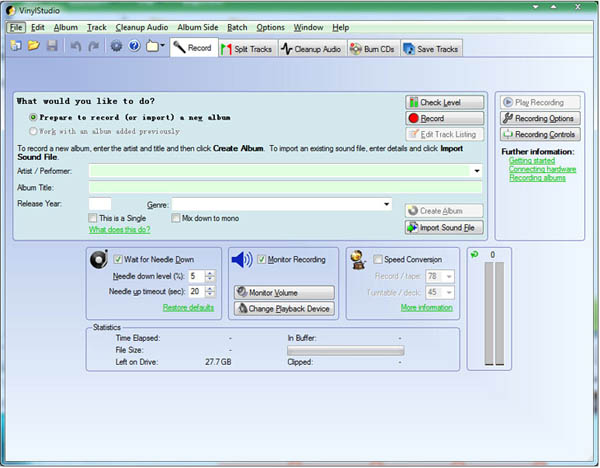
Task: Toggle Monitor Recording checkbox
Action: (261, 259)
